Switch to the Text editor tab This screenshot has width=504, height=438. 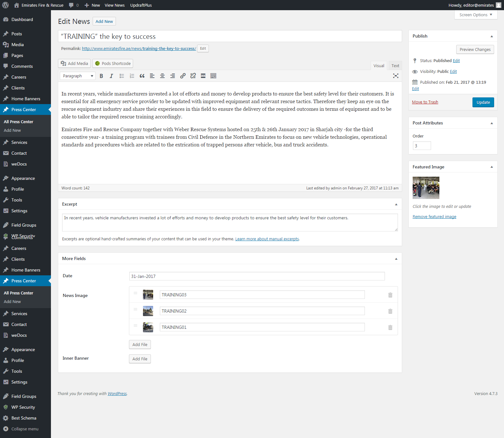pyautogui.click(x=395, y=66)
